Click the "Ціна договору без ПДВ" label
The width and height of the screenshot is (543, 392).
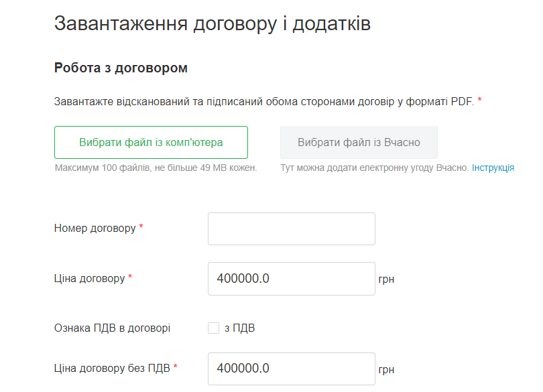(x=112, y=368)
